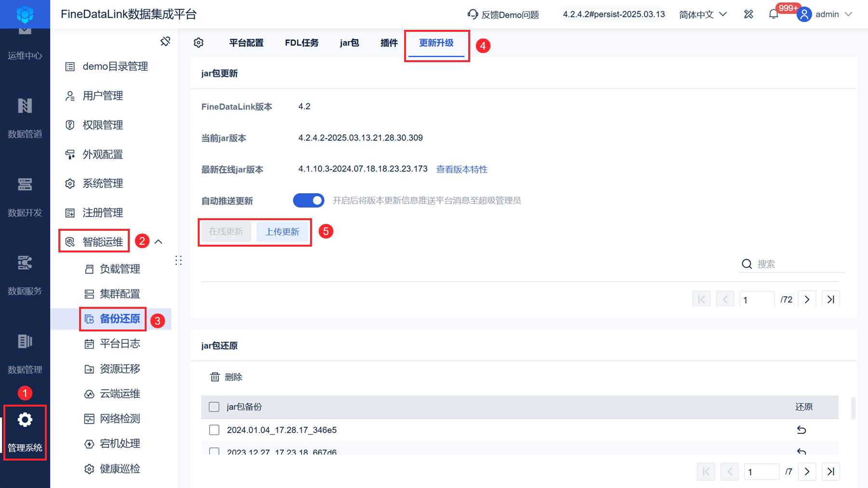Jump to last page of jar包更新 list
The image size is (868, 488).
click(x=831, y=299)
